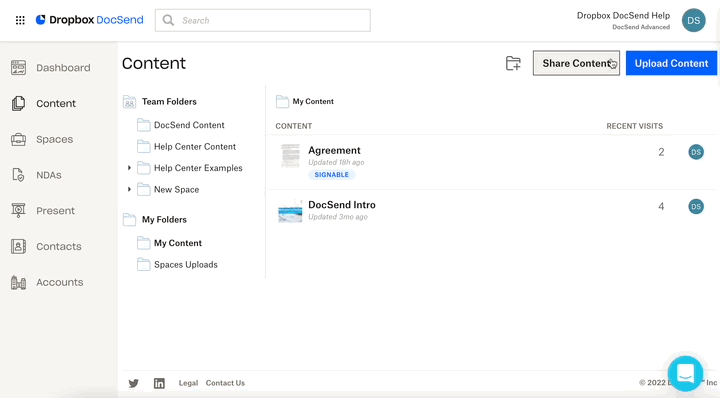
Task: Open the Contact Us footer link
Action: (x=225, y=383)
